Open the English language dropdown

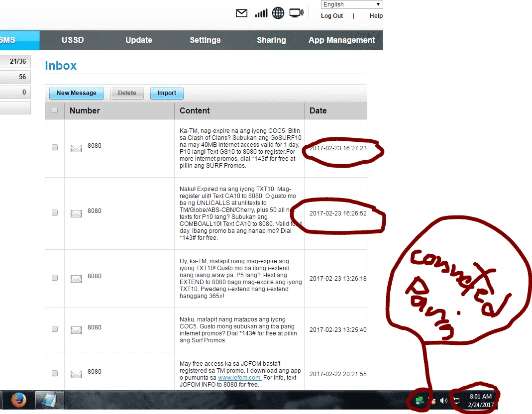[x=352, y=4]
